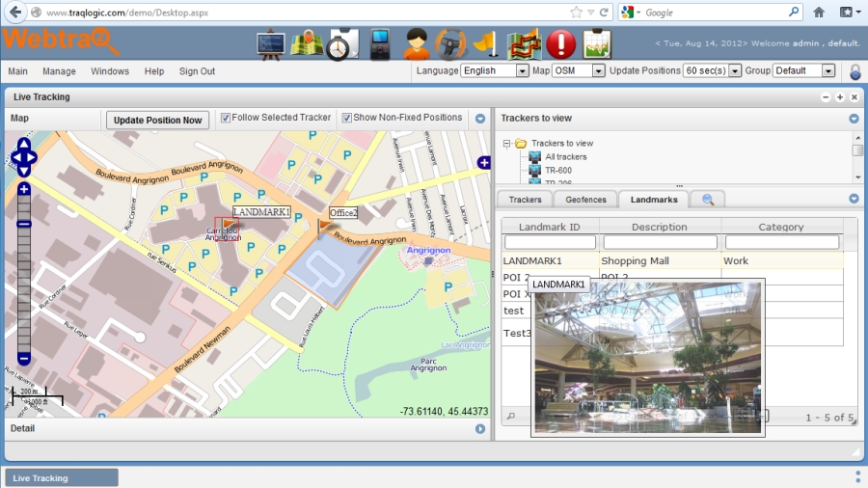Sort by Landmark ID column header
Screen dimensions: 868x488
550,227
